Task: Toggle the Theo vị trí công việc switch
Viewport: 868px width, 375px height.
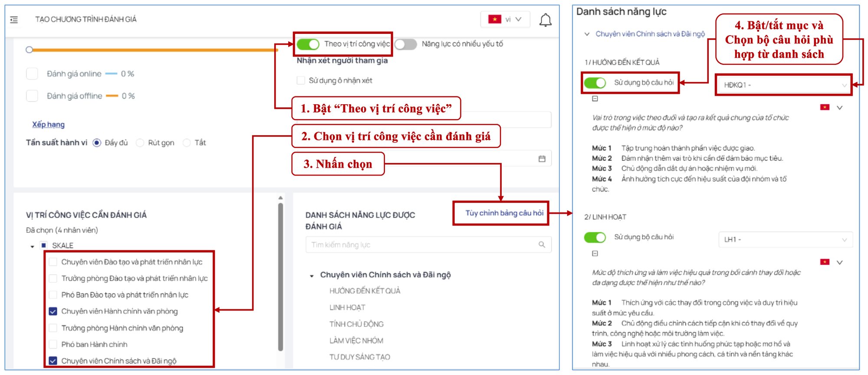Action: 308,44
